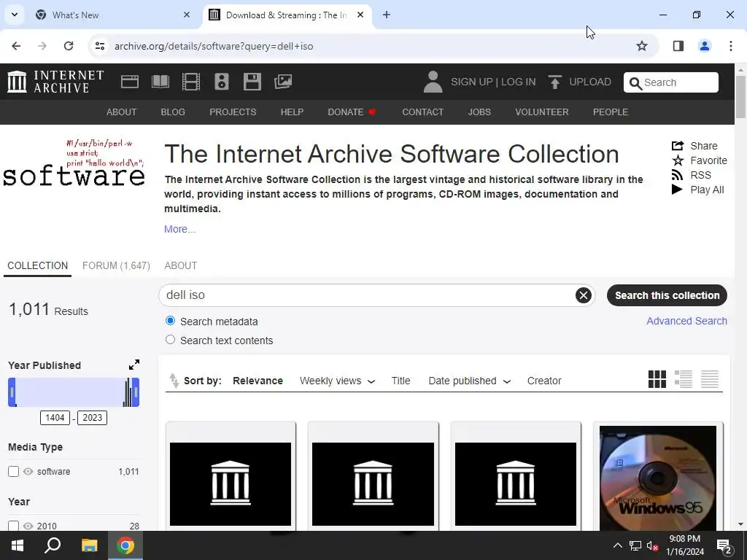Show hidden system tray icons
The width and height of the screenshot is (747, 560).
617,545
